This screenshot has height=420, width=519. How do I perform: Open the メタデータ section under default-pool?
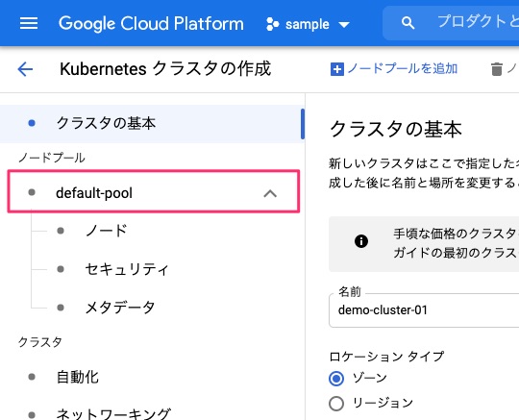coord(120,308)
